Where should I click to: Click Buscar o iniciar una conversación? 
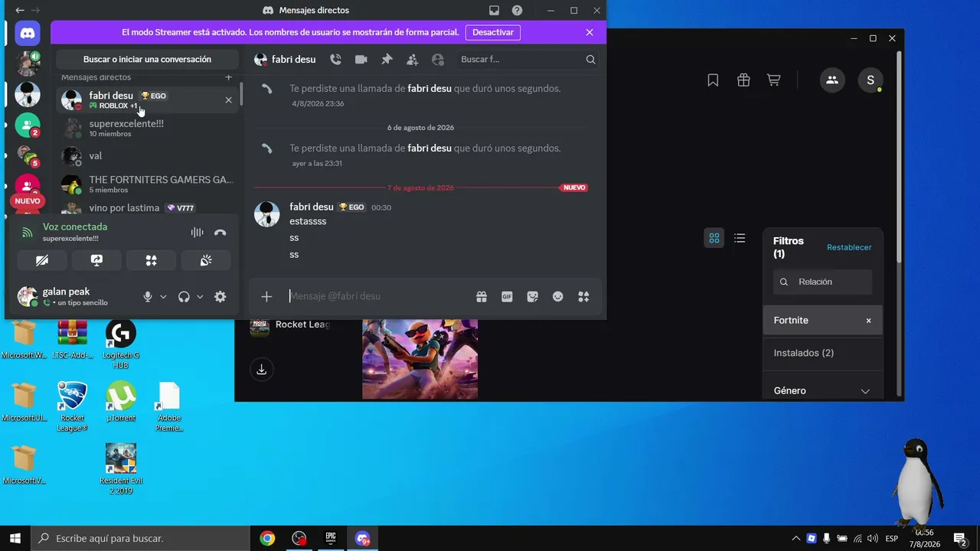(x=148, y=59)
